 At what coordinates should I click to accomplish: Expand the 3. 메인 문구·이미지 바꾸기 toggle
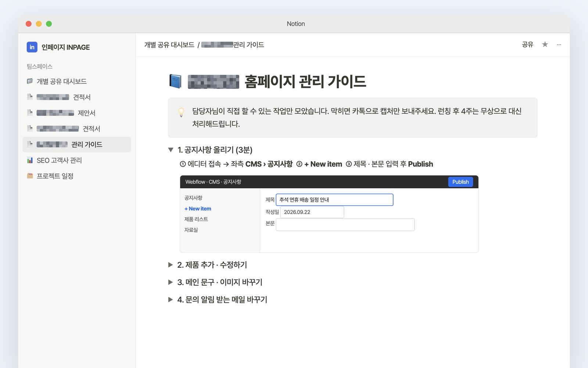point(171,282)
